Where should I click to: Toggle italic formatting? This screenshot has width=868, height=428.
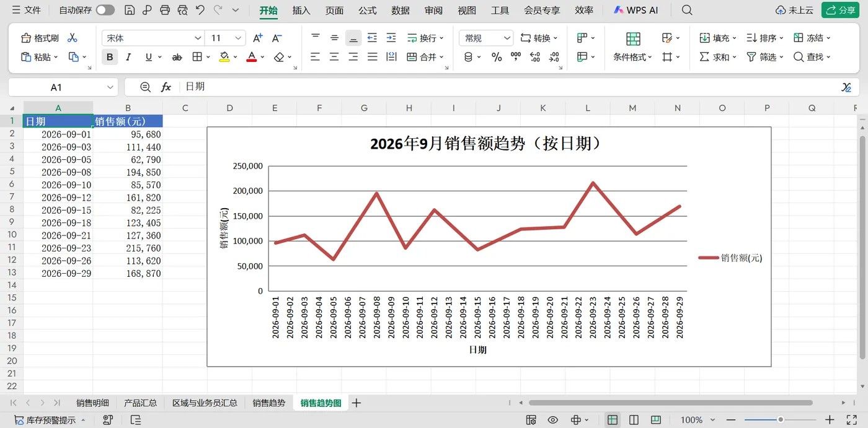(128, 57)
